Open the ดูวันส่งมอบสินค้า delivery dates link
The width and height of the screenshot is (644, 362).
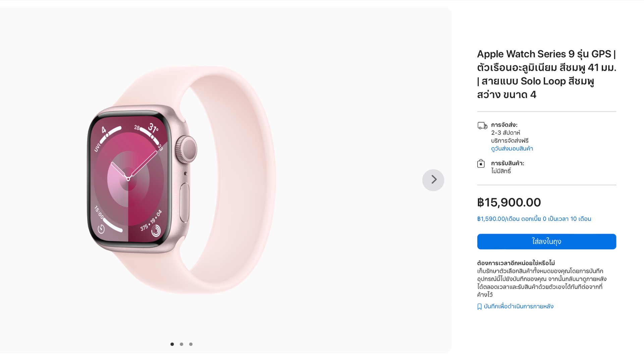click(512, 148)
